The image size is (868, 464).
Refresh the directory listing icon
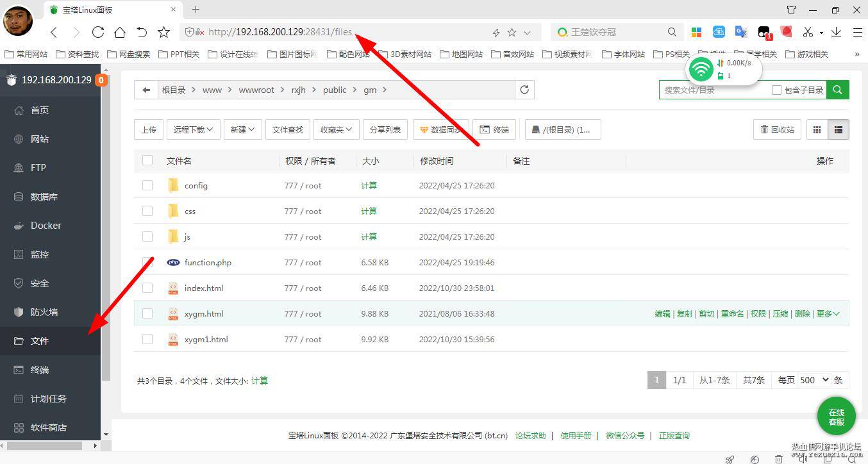pyautogui.click(x=524, y=90)
